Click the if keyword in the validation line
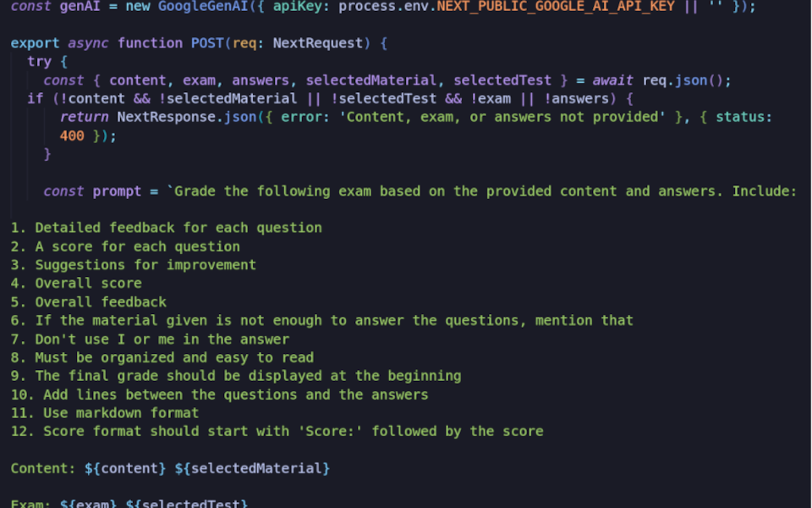 tap(35, 99)
